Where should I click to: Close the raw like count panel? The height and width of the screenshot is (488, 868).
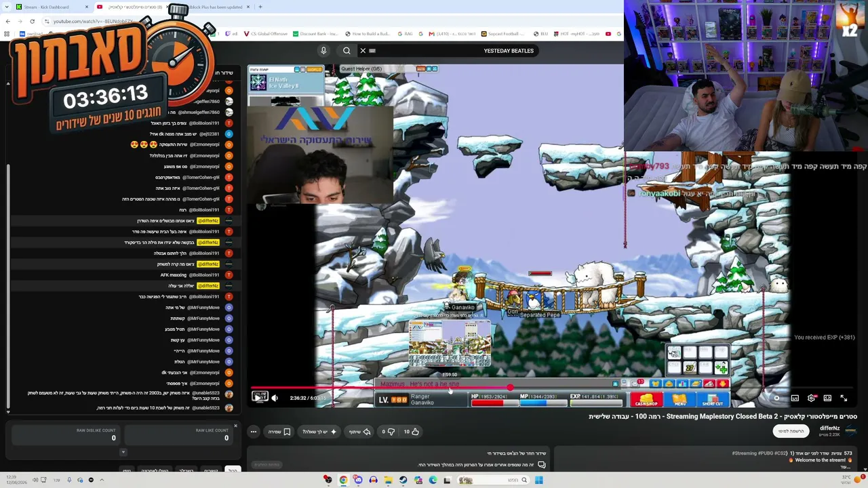(235, 426)
